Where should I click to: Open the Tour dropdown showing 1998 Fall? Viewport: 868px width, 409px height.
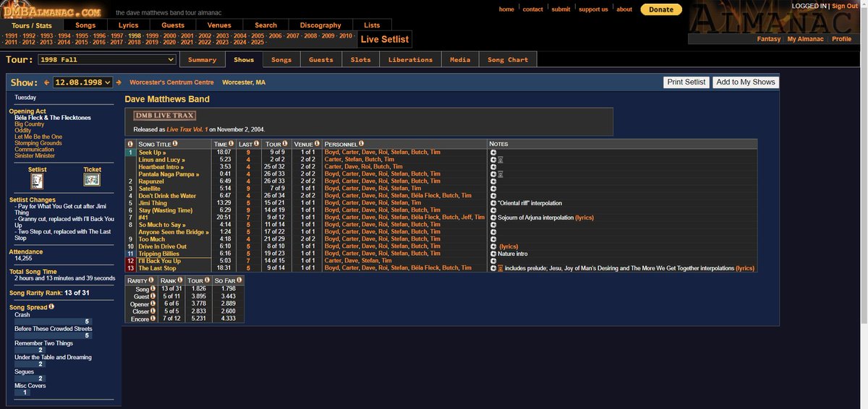107,59
